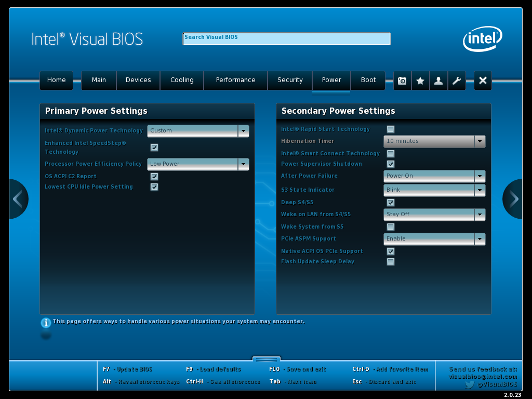Image resolution: width=532 pixels, height=399 pixels.
Task: Click Esc Discard and exit shortcut
Action: (x=384, y=382)
